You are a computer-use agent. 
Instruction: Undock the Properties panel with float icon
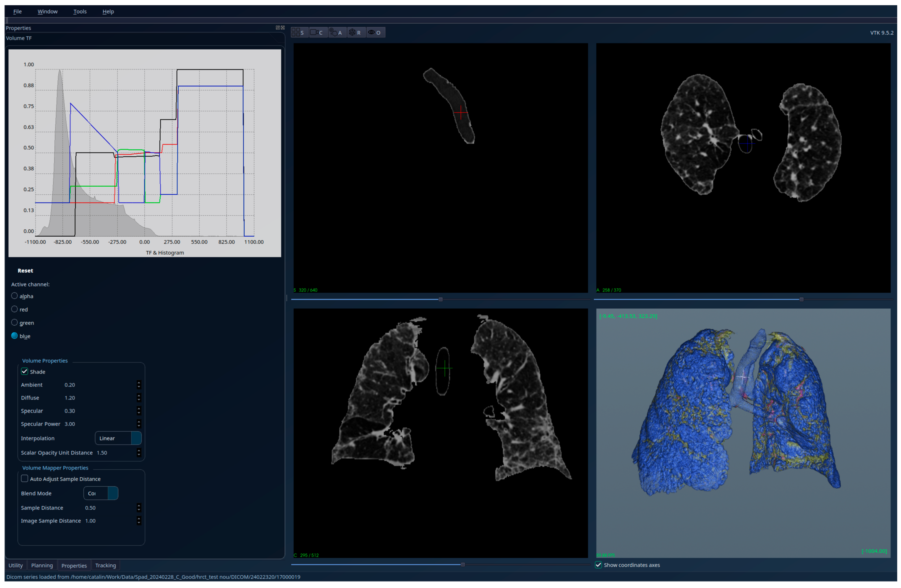[278, 28]
